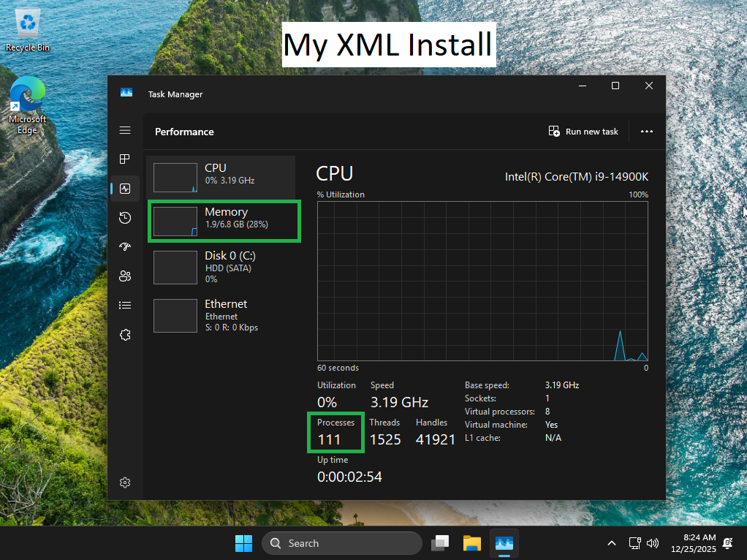This screenshot has height=560, width=747.
Task: Switch to the Users page icon
Action: coord(125,276)
